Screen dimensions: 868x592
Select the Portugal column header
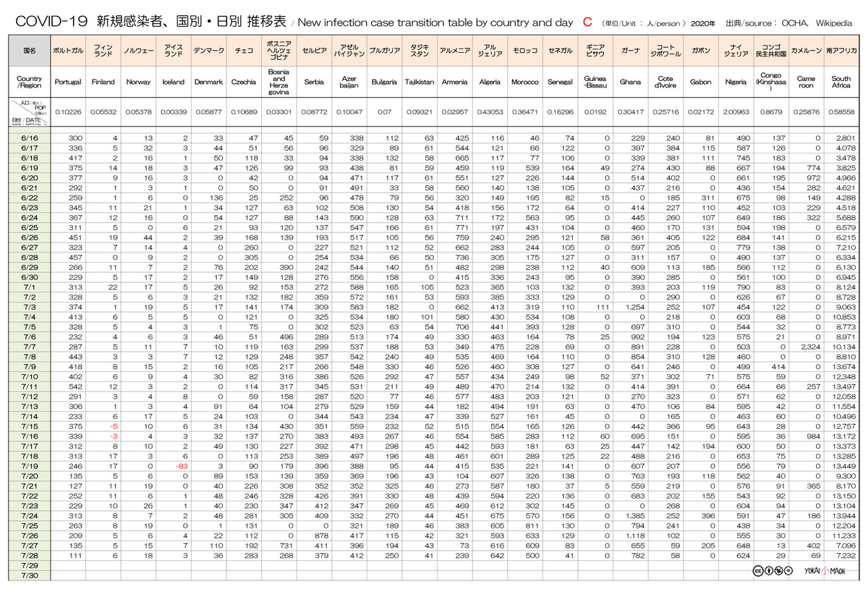point(68,82)
